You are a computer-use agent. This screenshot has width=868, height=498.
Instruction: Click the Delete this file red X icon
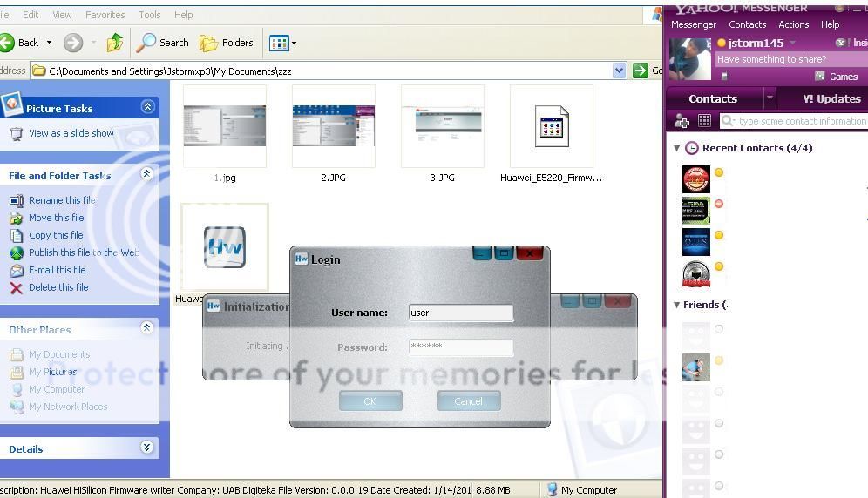pos(16,288)
